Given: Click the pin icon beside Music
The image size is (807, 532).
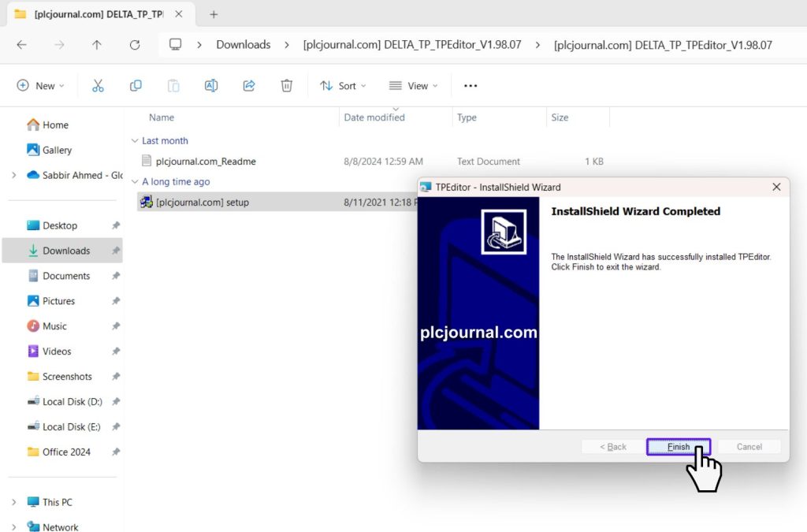Looking at the screenshot, I should point(116,326).
